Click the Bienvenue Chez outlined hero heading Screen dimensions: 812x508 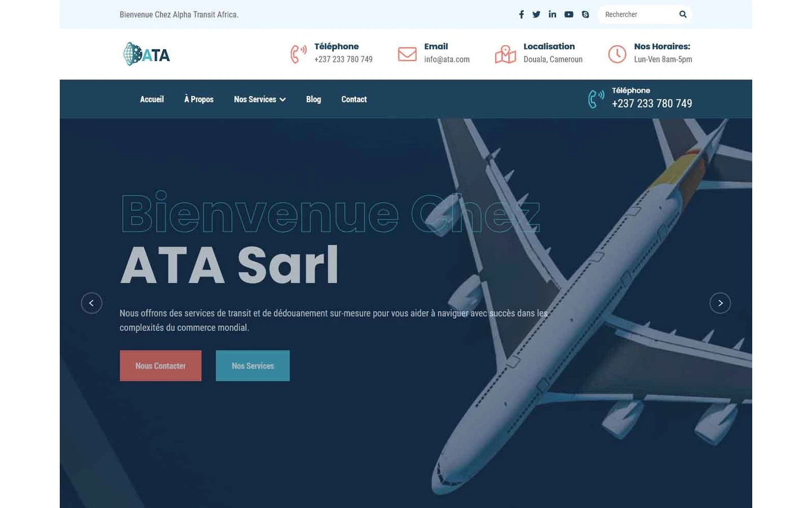point(330,213)
